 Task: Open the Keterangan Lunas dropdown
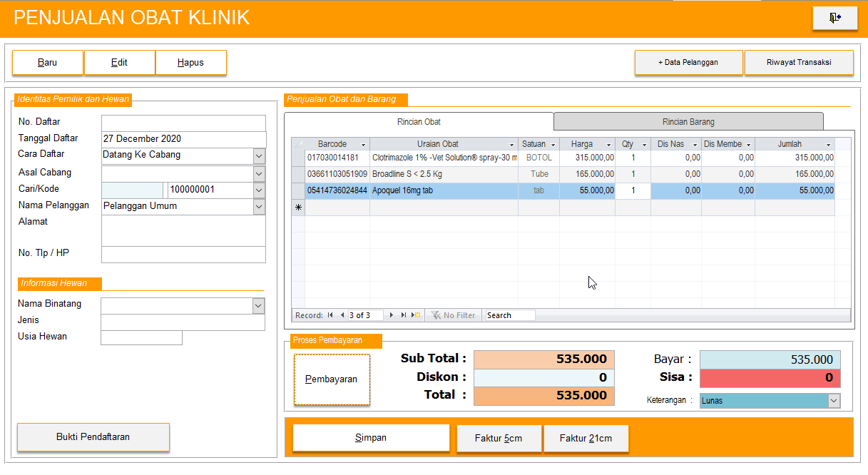[833, 401]
